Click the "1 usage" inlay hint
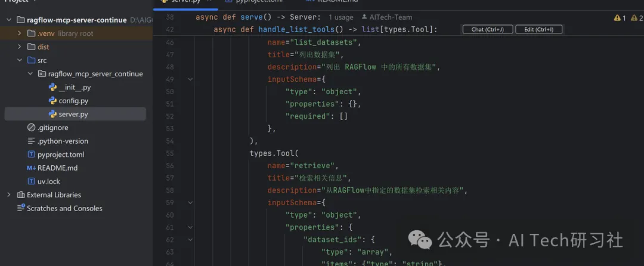The width and height of the screenshot is (644, 266). (341, 17)
